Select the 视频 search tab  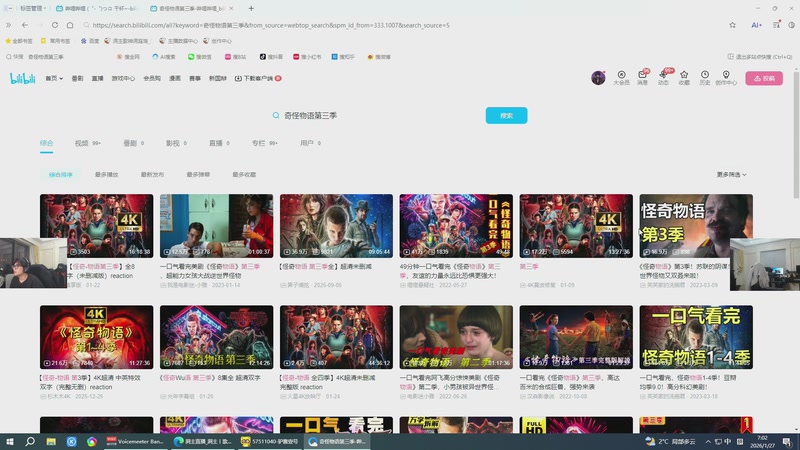pos(88,143)
